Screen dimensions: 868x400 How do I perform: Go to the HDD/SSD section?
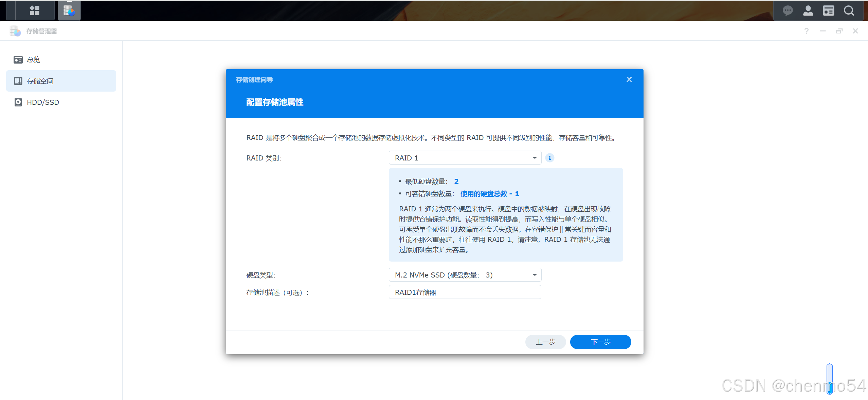[43, 102]
